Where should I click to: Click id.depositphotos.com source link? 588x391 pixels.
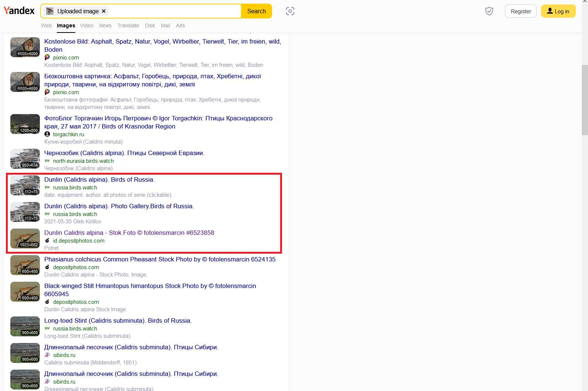tap(79, 241)
